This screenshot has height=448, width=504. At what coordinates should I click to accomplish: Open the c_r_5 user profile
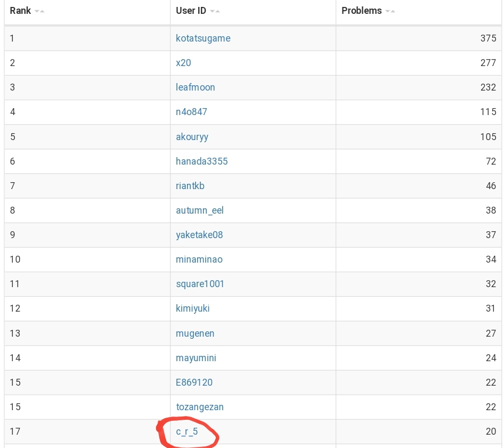pos(187,431)
